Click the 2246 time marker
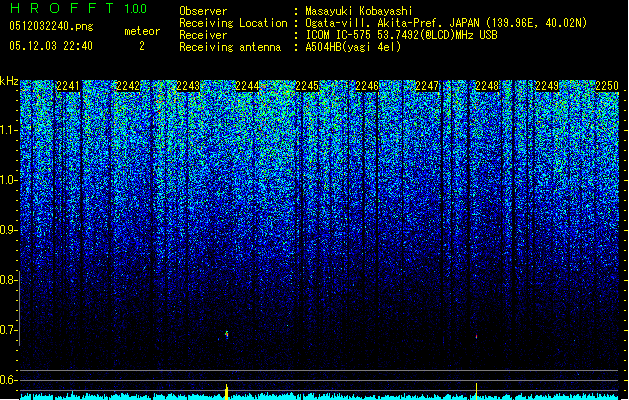Image resolution: width=629 pixels, height=400 pixels. (367, 86)
